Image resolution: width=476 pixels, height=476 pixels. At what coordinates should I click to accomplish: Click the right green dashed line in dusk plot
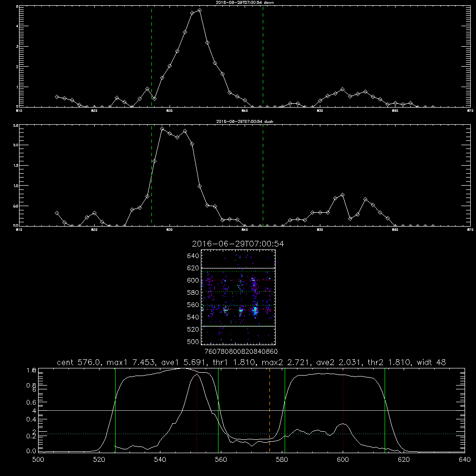coord(263,176)
